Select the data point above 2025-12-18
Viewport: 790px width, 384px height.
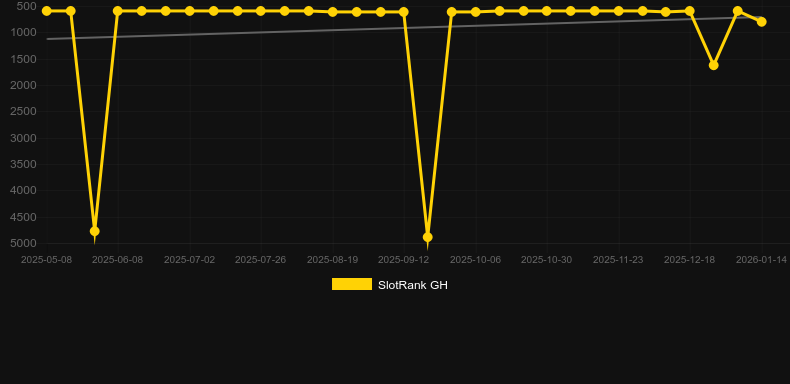tap(690, 11)
